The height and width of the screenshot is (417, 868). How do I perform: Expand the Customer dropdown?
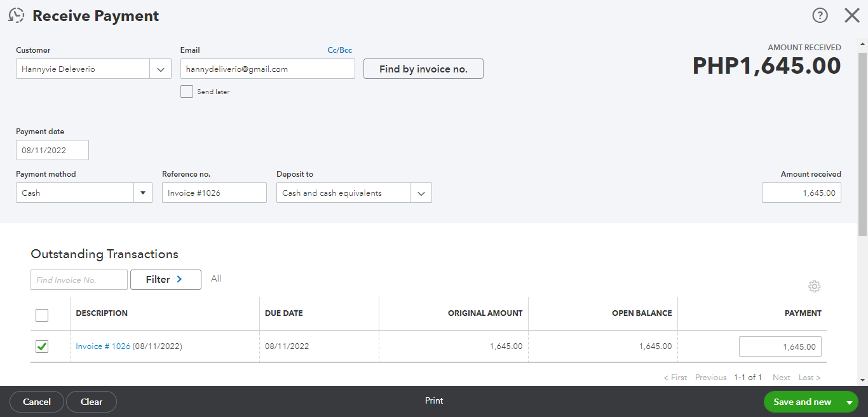(x=160, y=69)
